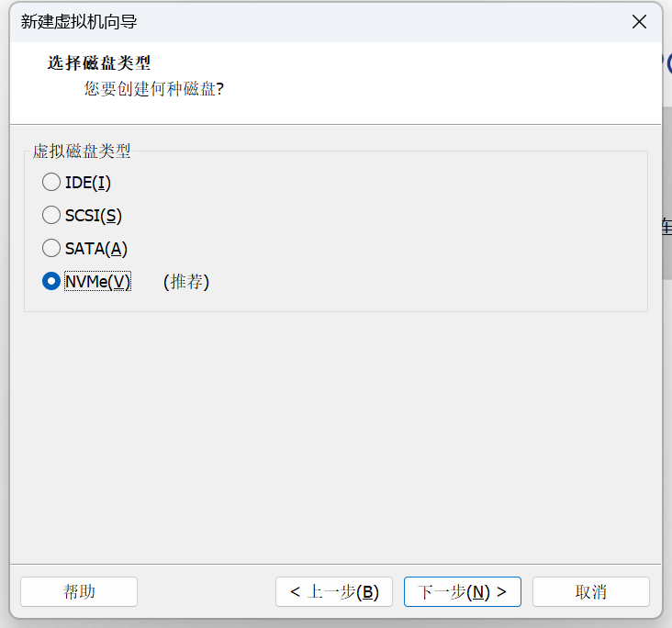
Task: Cancel the wizard with 取消
Action: (x=591, y=591)
